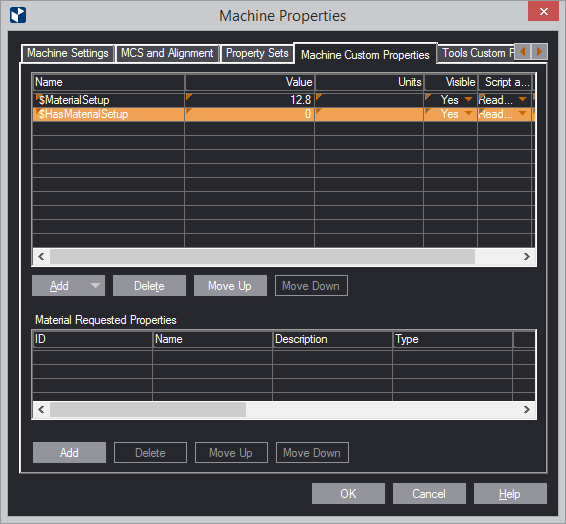Click left arrow of material properties scrollbar
Screen dimensions: 566x524
(41, 410)
